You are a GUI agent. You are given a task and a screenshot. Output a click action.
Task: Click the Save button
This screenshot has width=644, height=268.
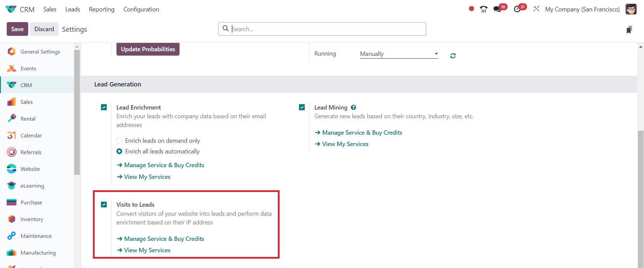(x=17, y=29)
